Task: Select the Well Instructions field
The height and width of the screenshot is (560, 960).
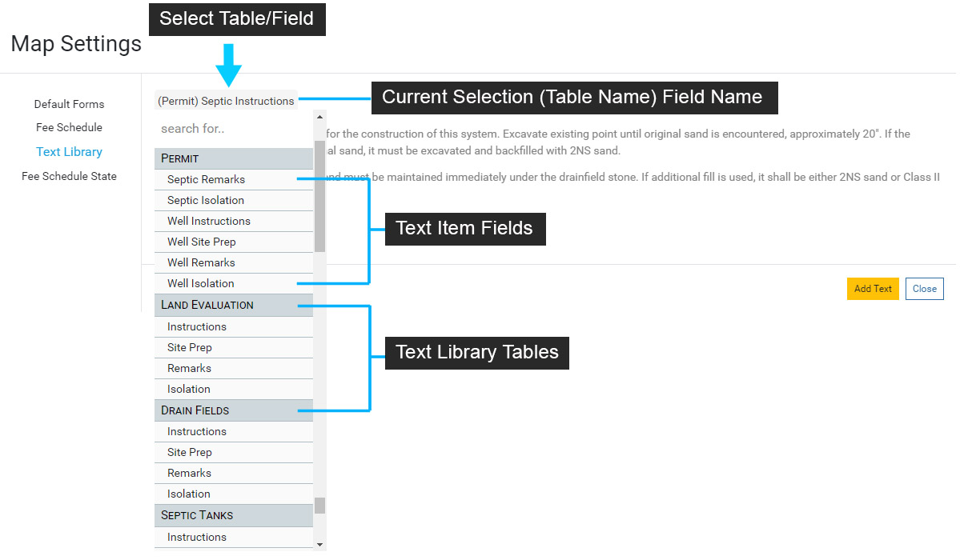Action: click(209, 221)
